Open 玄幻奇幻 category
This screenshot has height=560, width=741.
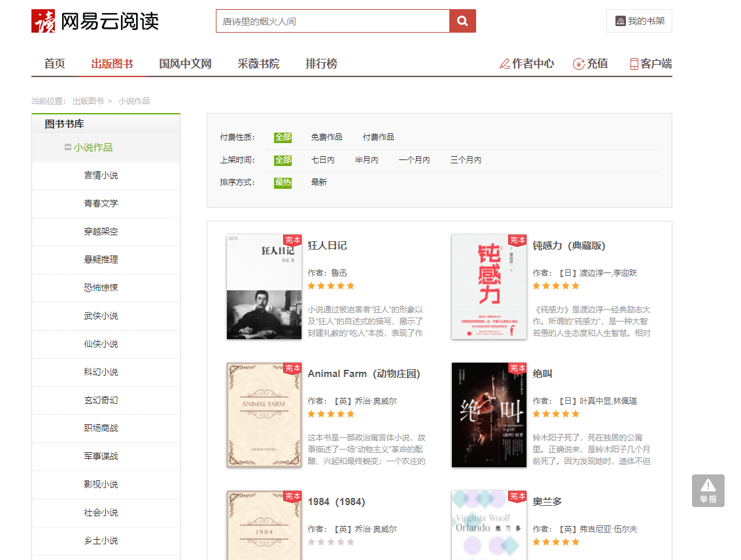tap(101, 401)
